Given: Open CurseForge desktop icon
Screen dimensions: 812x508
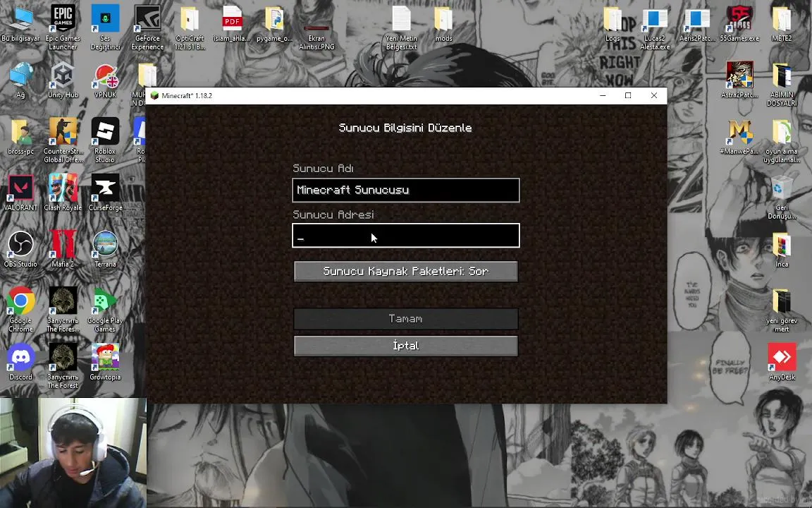Looking at the screenshot, I should 105,193.
